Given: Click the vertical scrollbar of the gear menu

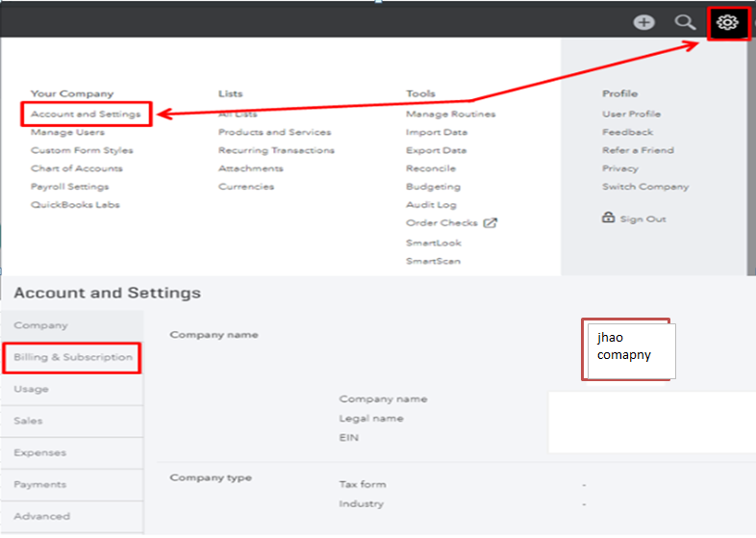Looking at the screenshot, I should (x=751, y=157).
